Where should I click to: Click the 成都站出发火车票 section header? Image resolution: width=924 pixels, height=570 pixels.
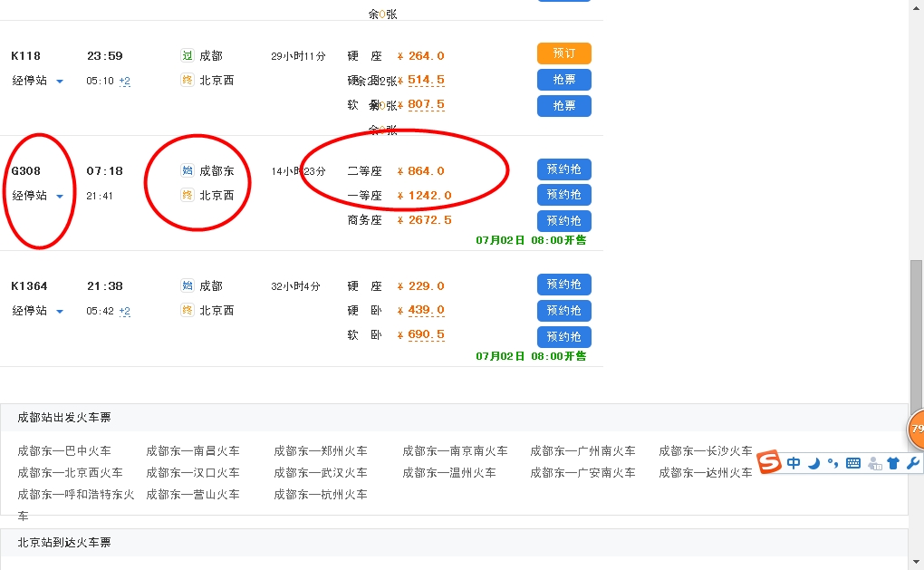coord(64,418)
